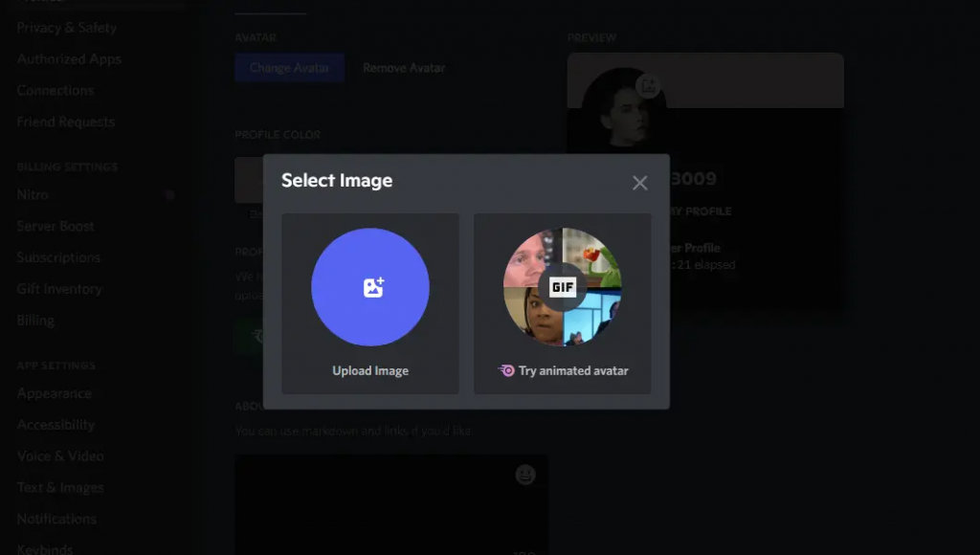
Task: Click the preview avatar image
Action: [x=623, y=109]
